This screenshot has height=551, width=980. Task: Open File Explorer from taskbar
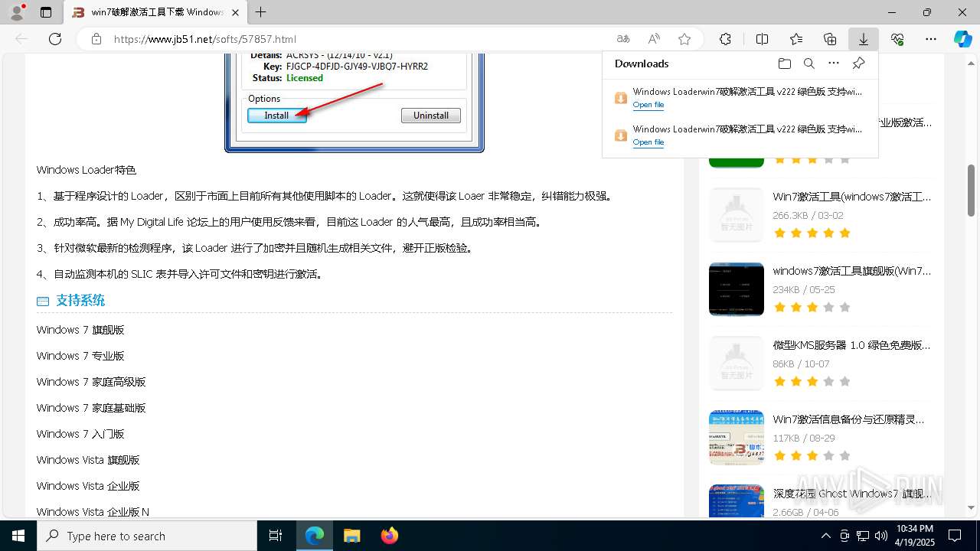point(351,536)
